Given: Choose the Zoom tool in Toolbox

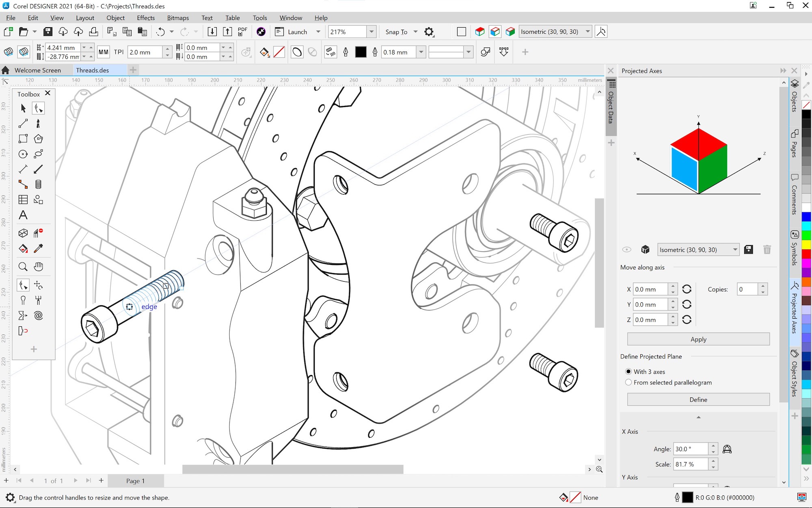Looking at the screenshot, I should tap(23, 267).
